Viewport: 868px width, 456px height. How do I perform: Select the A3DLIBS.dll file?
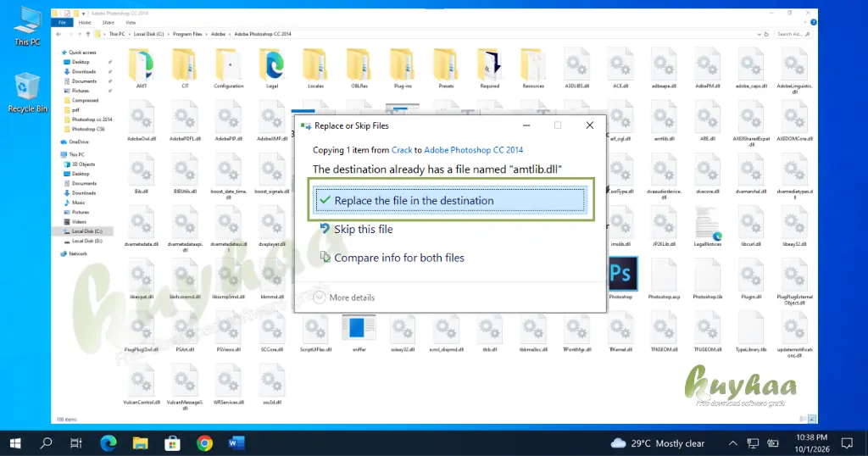tap(576, 69)
